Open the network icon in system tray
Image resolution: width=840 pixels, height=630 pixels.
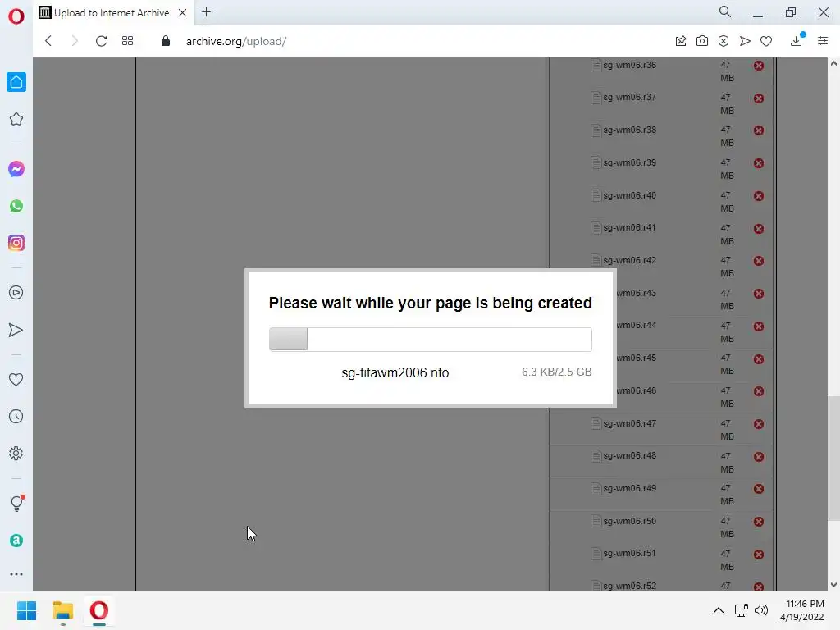742,610
